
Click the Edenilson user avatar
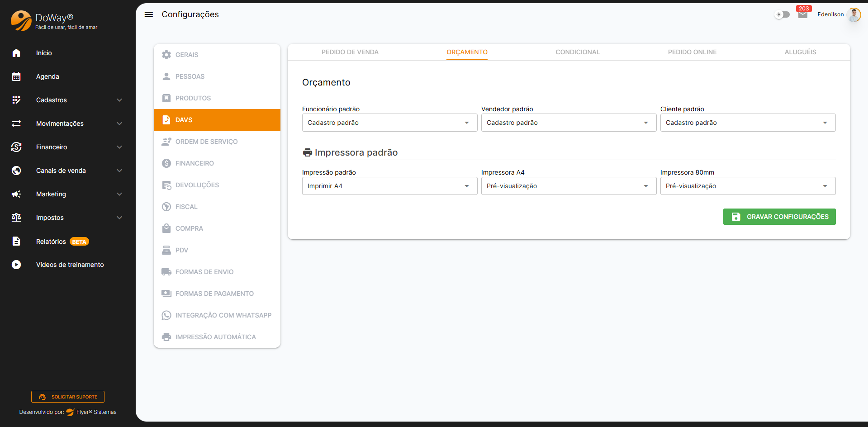point(854,14)
